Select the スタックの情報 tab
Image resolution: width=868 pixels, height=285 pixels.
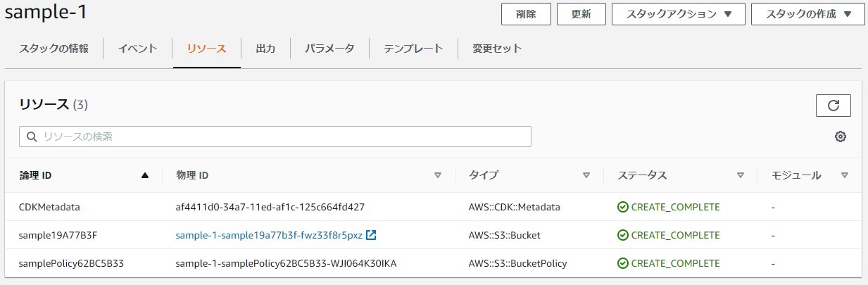[54, 49]
